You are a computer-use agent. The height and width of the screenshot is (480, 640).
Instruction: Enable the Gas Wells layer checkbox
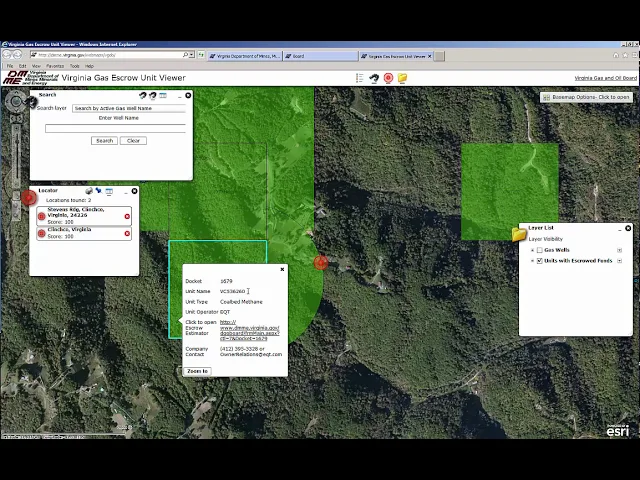point(540,250)
